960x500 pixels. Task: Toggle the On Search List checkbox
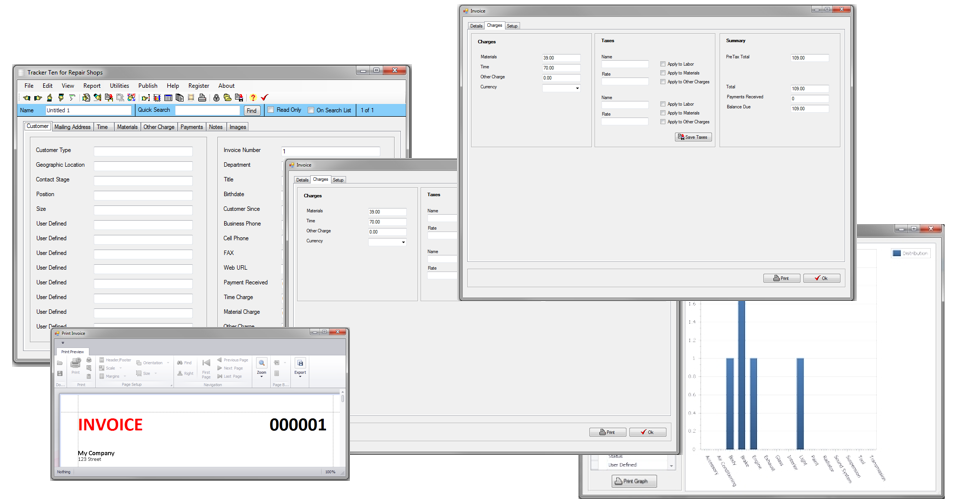[x=310, y=110]
